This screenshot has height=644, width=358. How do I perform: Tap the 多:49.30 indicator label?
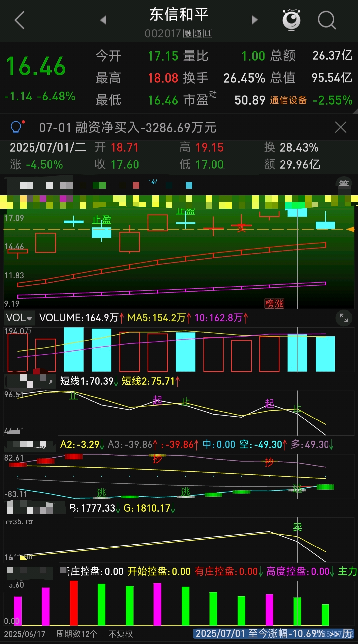click(x=312, y=444)
